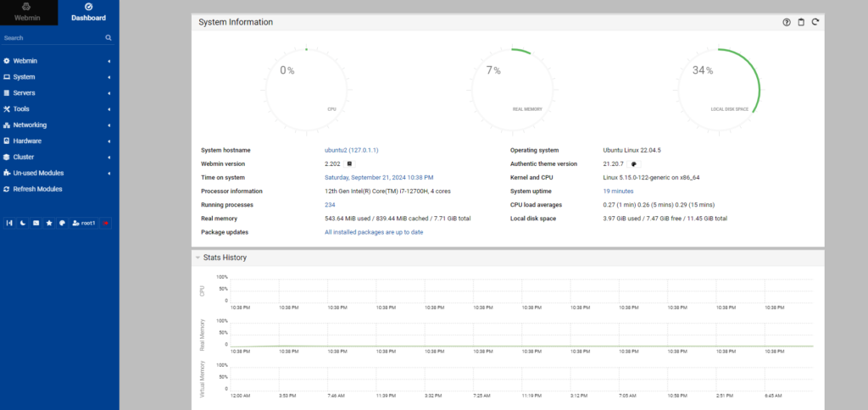Click the icon beside Webmin version 2.202
The width and height of the screenshot is (868, 410).
[x=349, y=163]
